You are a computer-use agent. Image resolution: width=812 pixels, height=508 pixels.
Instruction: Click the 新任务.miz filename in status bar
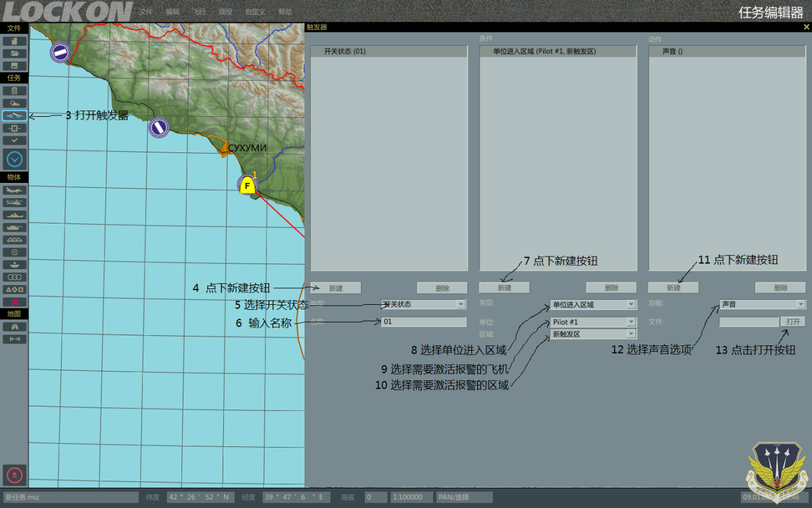click(70, 497)
